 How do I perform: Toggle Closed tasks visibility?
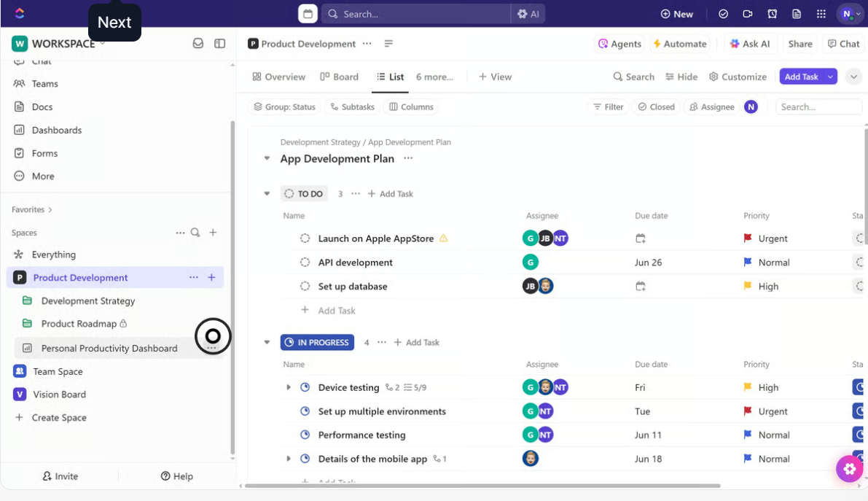point(657,107)
